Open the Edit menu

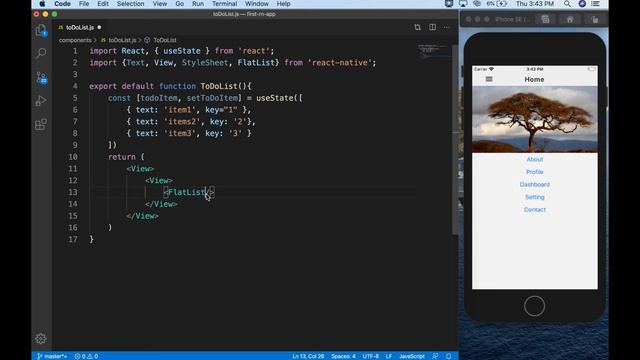pos(103,4)
